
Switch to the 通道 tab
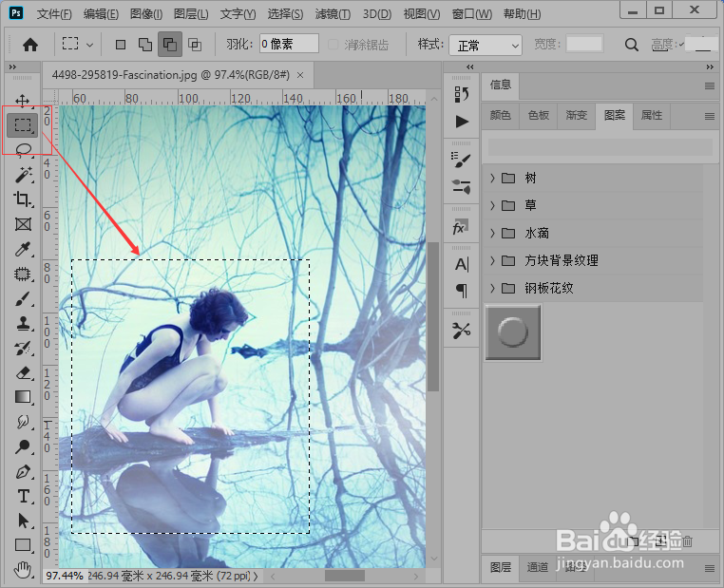(x=538, y=567)
